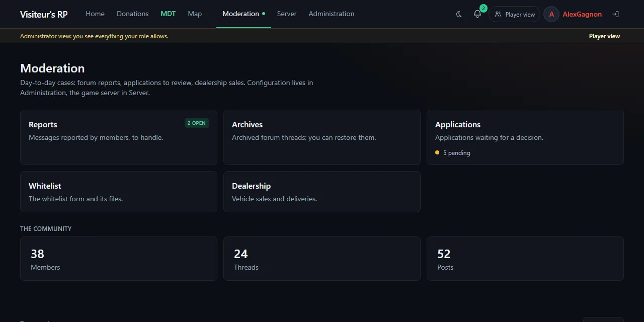The image size is (644, 322).
Task: Open the AlexGagnon profile name
Action: 582,14
